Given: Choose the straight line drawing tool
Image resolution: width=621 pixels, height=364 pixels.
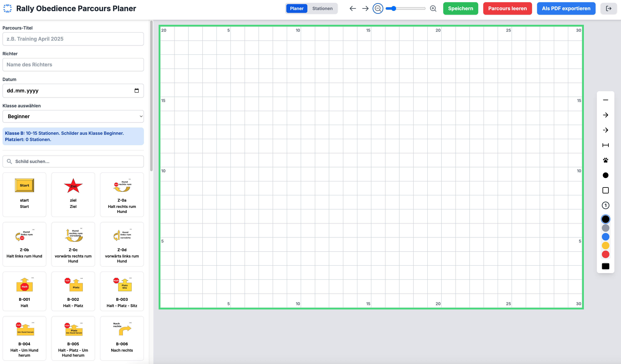Looking at the screenshot, I should 605,100.
